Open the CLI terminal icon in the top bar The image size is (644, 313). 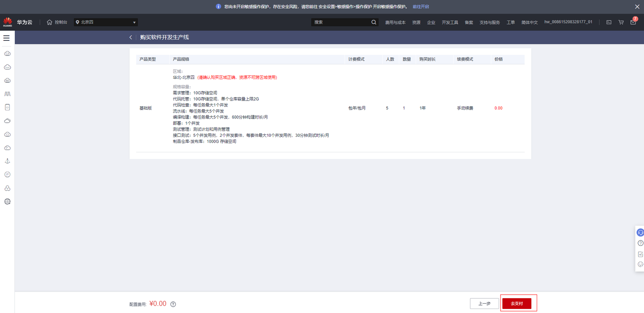click(x=609, y=21)
